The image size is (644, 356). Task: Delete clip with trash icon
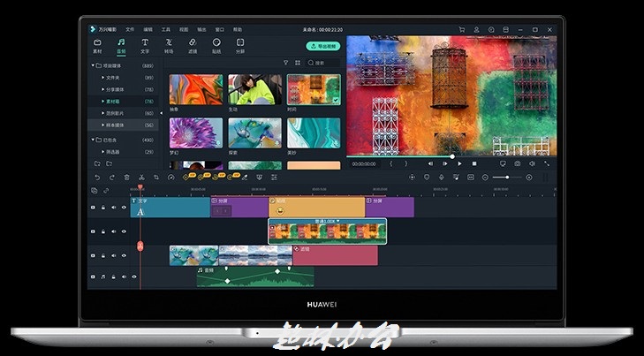(x=127, y=178)
